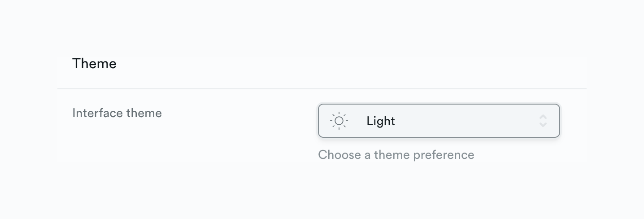The image size is (644, 219).
Task: Focus the theme preference select box
Action: click(x=439, y=121)
